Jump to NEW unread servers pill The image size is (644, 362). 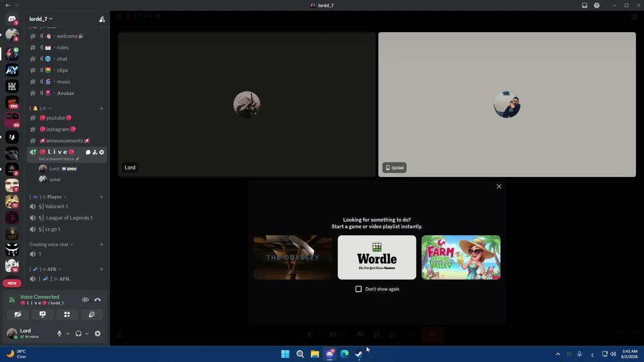point(12,283)
